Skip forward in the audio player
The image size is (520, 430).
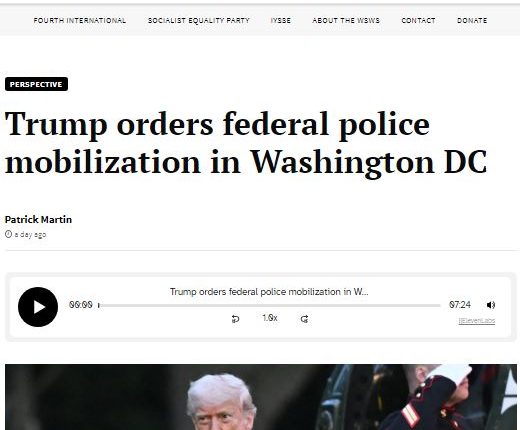(304, 319)
